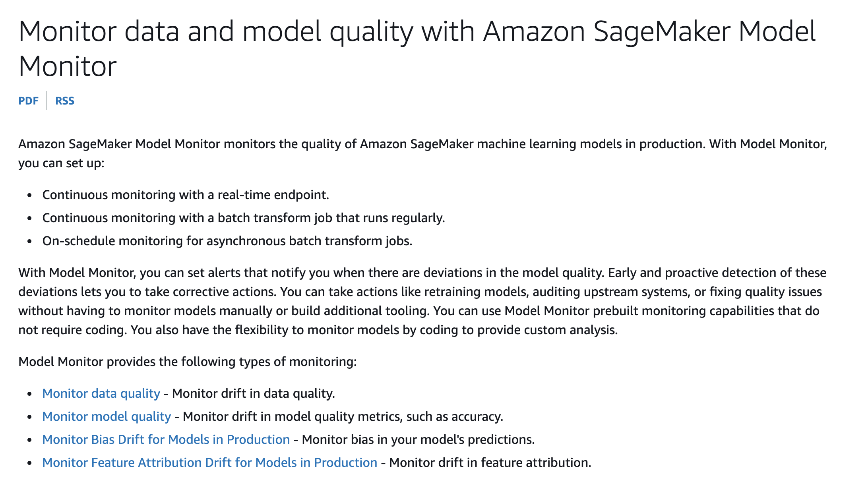868x480 pixels.
Task: Click the bullet marker beside Monitor data quality
Action: pyautogui.click(x=29, y=394)
